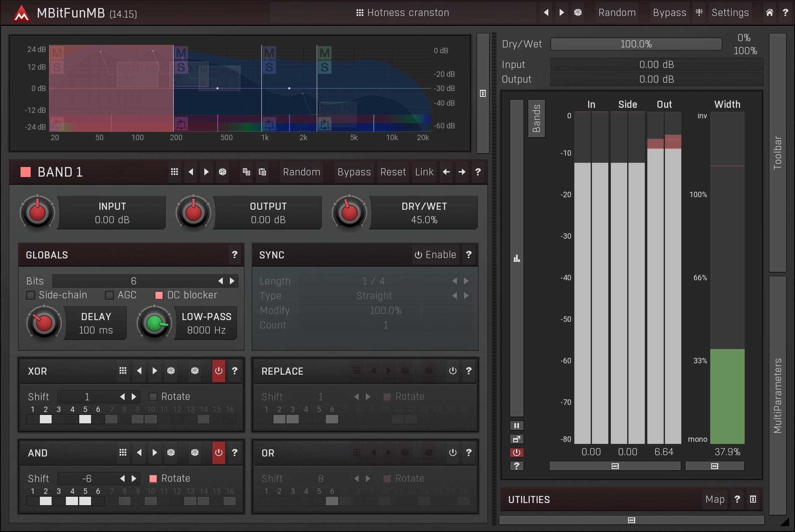Enable the AGC checkbox
The image size is (795, 532).
pyautogui.click(x=109, y=295)
